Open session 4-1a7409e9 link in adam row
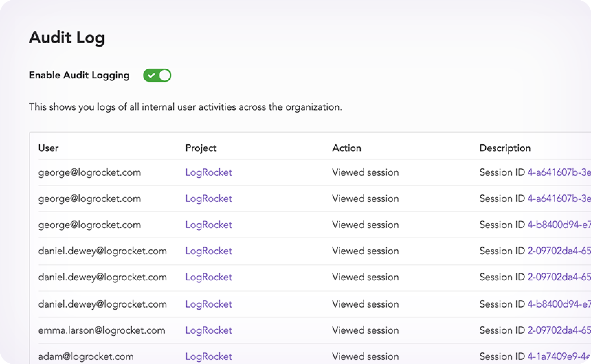This screenshot has width=591, height=364. 559,356
